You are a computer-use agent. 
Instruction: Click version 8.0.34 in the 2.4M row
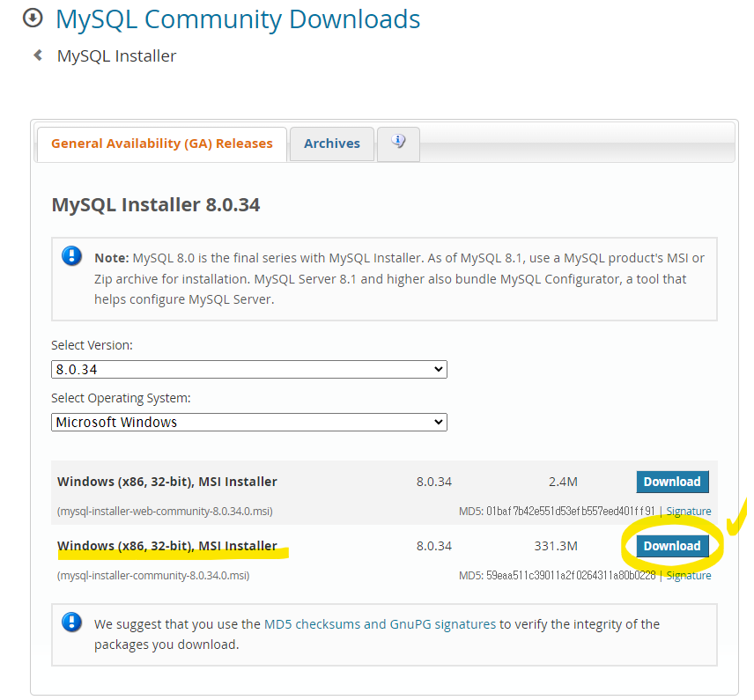coord(434,482)
